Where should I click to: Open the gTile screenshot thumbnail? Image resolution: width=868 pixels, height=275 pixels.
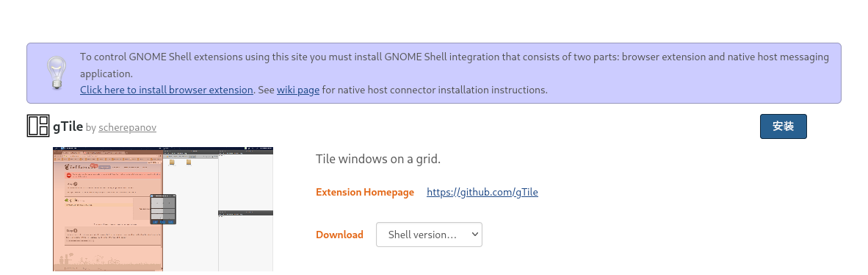tap(163, 209)
